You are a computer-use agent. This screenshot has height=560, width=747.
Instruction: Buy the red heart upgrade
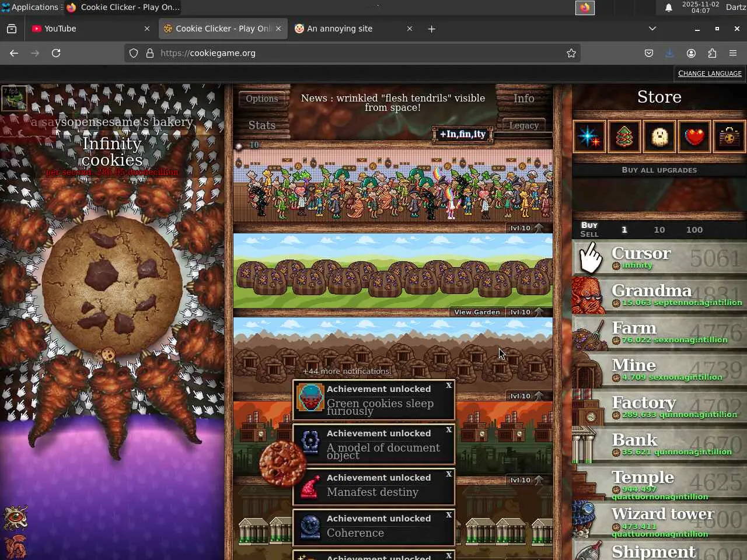(694, 136)
